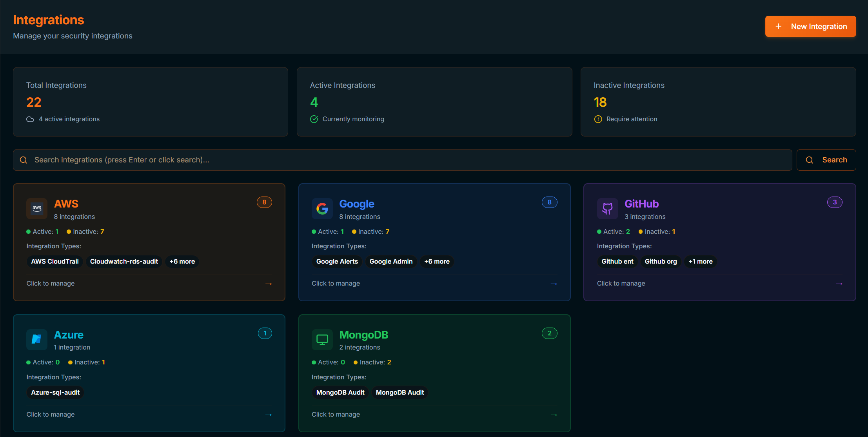Click '3 integrations' under GitHub
This screenshot has width=868, height=437.
tap(645, 217)
